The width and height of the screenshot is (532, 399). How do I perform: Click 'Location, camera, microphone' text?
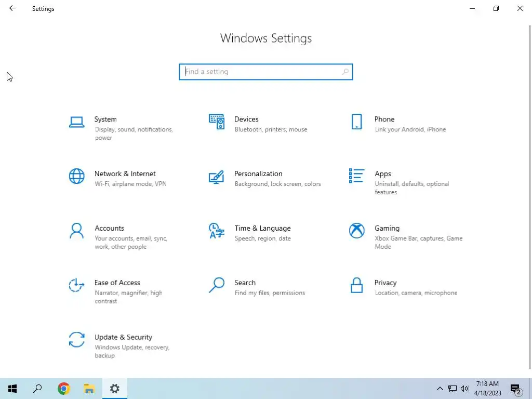[416, 293]
